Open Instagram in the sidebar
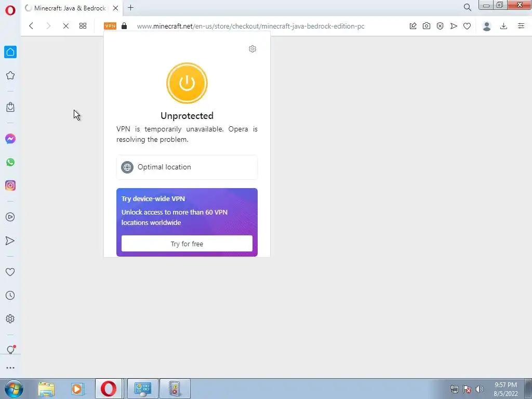The height and width of the screenshot is (399, 532). click(x=10, y=185)
